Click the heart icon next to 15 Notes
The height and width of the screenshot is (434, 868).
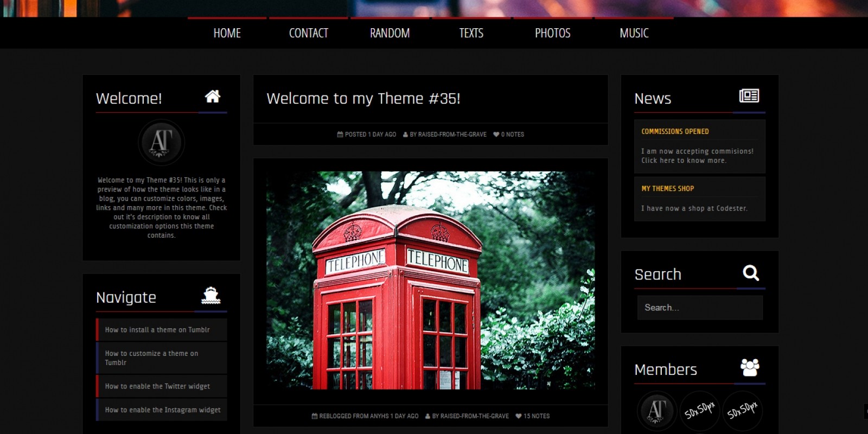click(x=518, y=416)
